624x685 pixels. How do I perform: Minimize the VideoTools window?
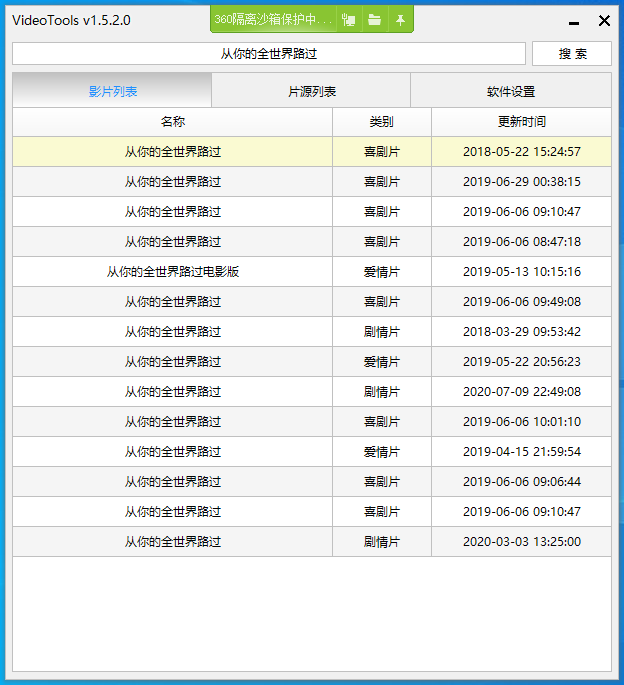pos(574,23)
